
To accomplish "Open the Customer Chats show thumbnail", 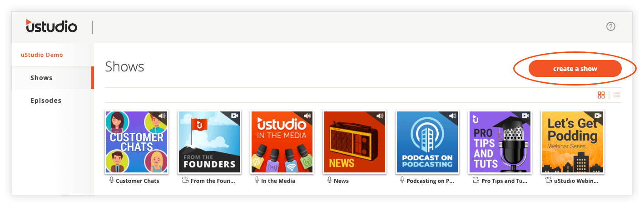I will [137, 142].
